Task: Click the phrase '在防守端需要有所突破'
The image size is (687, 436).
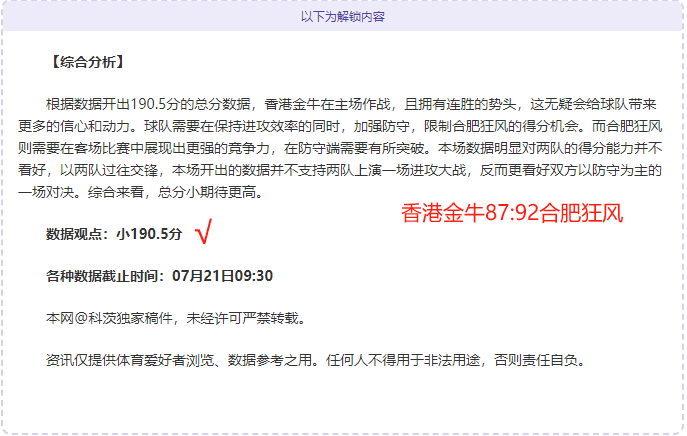Action: click(x=354, y=148)
